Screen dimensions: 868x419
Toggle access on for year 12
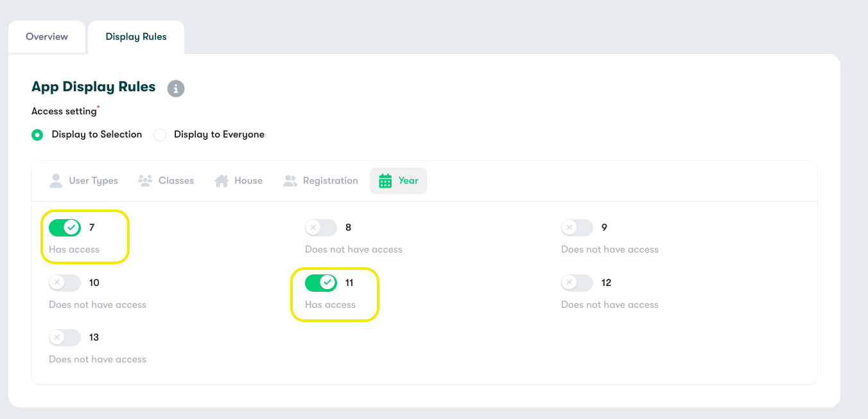[577, 283]
